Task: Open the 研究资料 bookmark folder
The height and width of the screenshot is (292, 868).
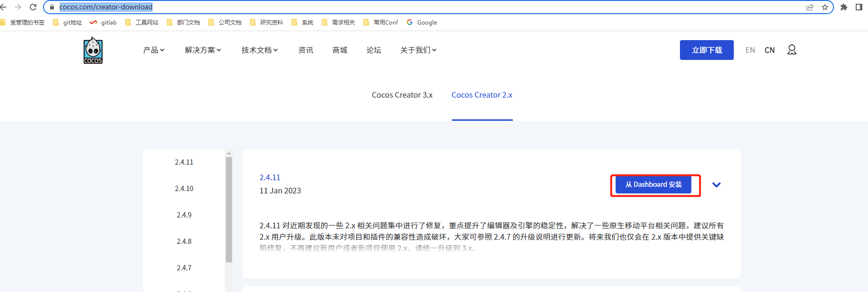Action: [x=266, y=22]
